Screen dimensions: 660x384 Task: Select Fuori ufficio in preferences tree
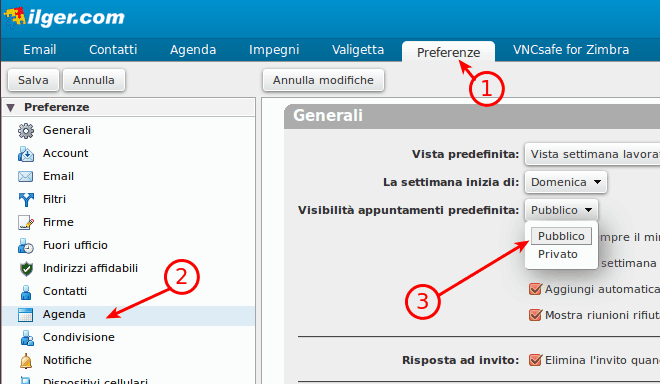(x=128, y=245)
